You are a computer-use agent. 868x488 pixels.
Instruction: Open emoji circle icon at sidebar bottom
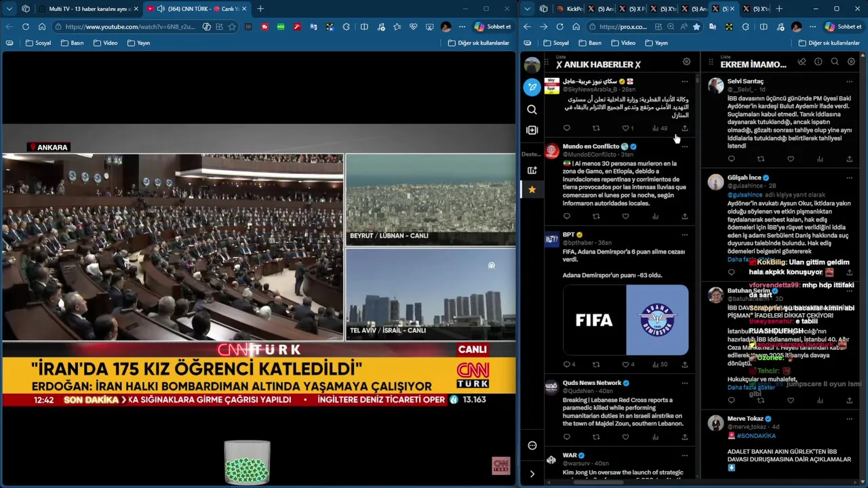(x=532, y=445)
